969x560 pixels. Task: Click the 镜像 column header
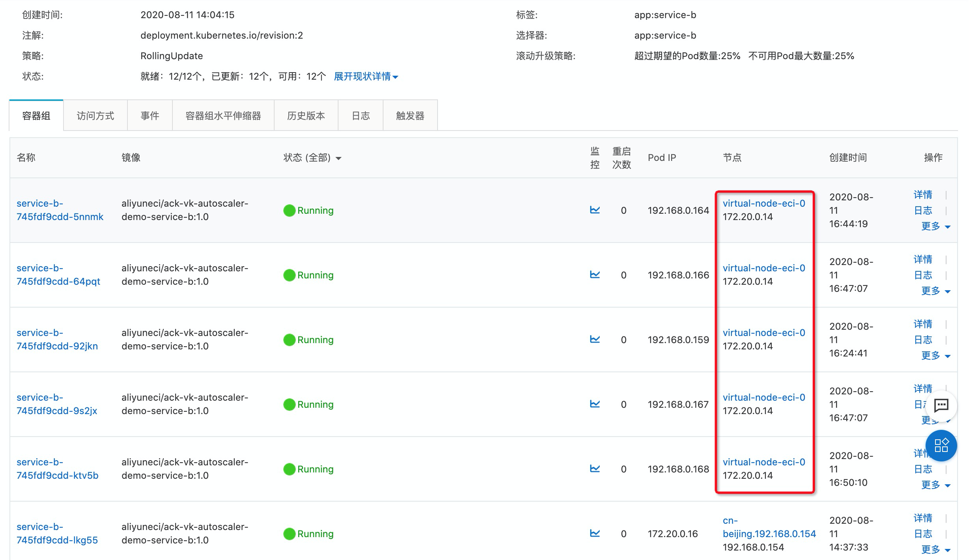(131, 158)
